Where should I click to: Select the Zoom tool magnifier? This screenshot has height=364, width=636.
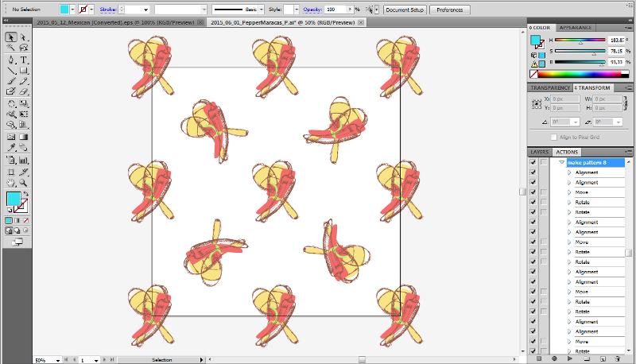coord(24,183)
